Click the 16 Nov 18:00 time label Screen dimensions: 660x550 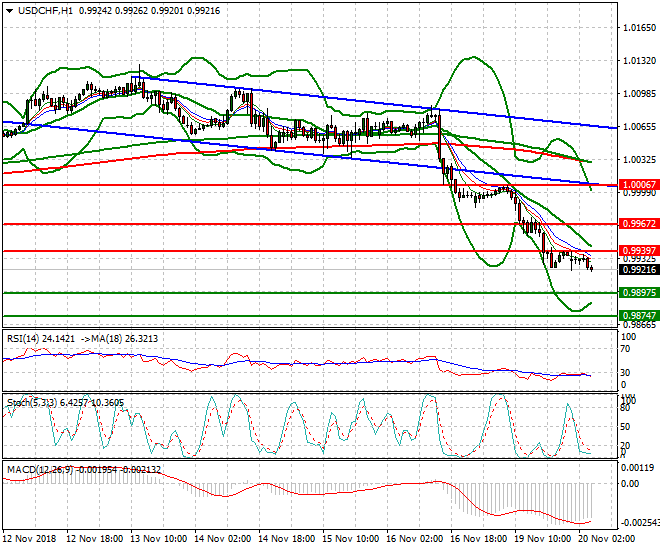point(479,539)
